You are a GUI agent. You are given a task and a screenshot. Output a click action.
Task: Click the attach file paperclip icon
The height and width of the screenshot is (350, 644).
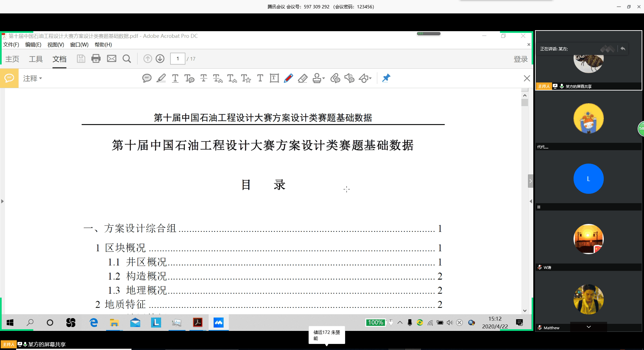335,78
